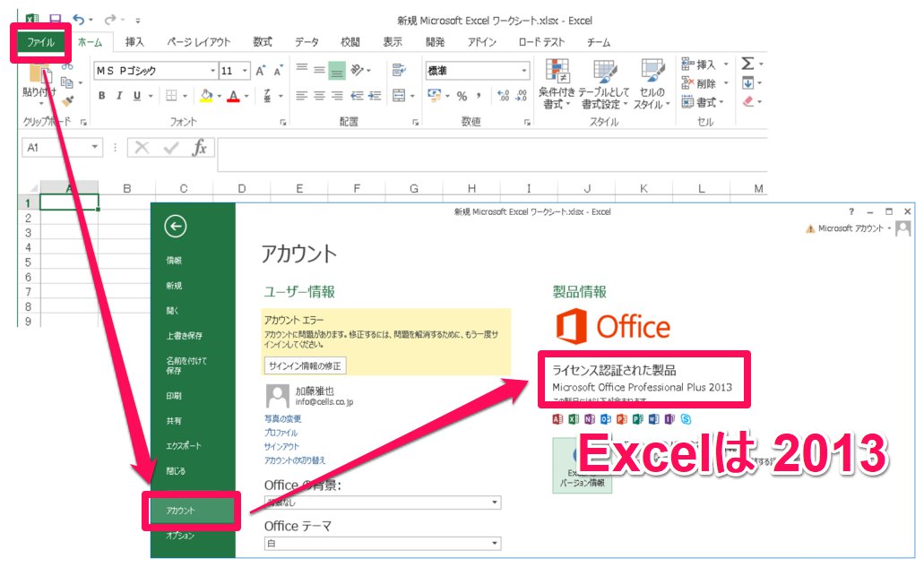Image resolution: width=924 pixels, height=567 pixels.
Task: Click the Save icon in quick access toolbar
Action: [56, 20]
